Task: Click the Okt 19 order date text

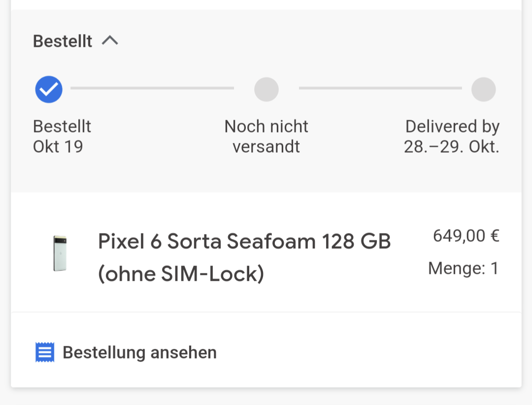Action: pos(58,147)
